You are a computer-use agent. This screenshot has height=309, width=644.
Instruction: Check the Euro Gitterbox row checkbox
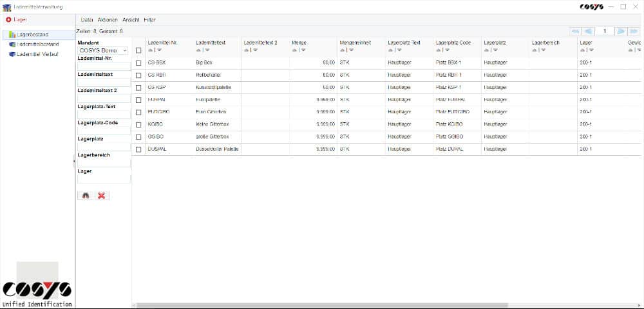coord(138,113)
